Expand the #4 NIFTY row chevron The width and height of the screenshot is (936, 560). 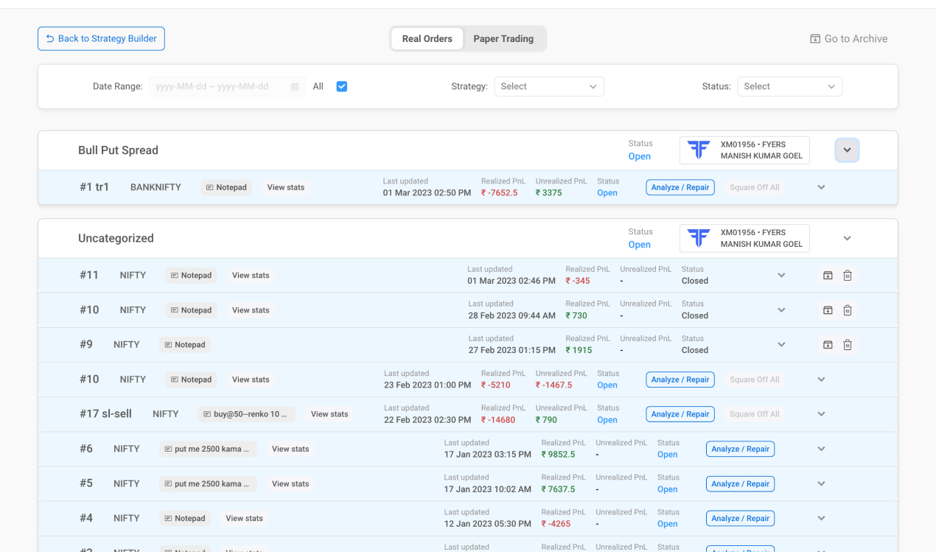point(821,518)
